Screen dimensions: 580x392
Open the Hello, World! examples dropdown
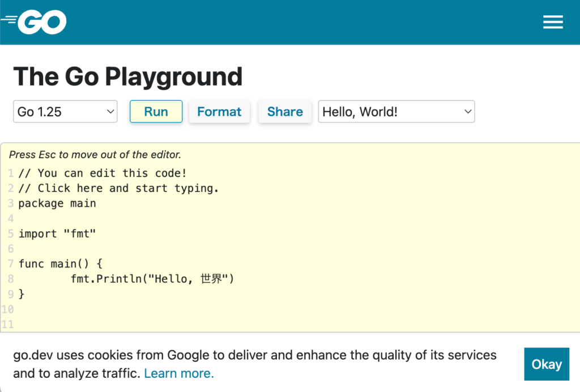click(396, 112)
